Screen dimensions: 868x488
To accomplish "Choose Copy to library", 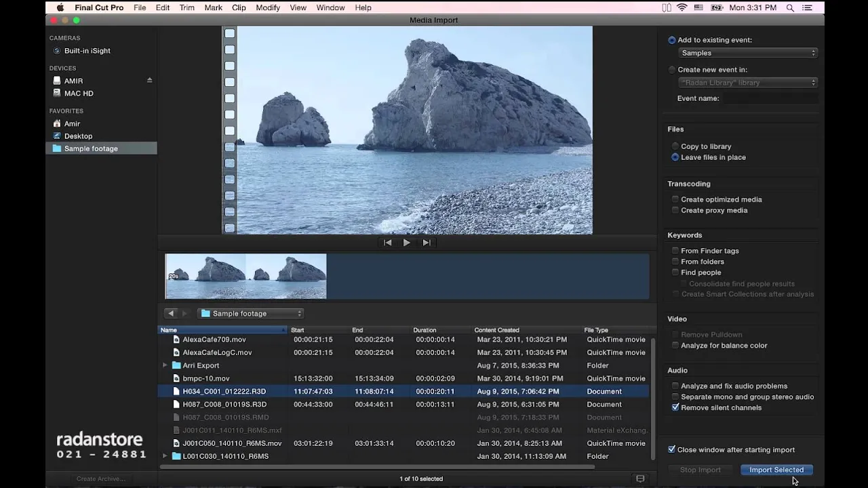I will (675, 146).
